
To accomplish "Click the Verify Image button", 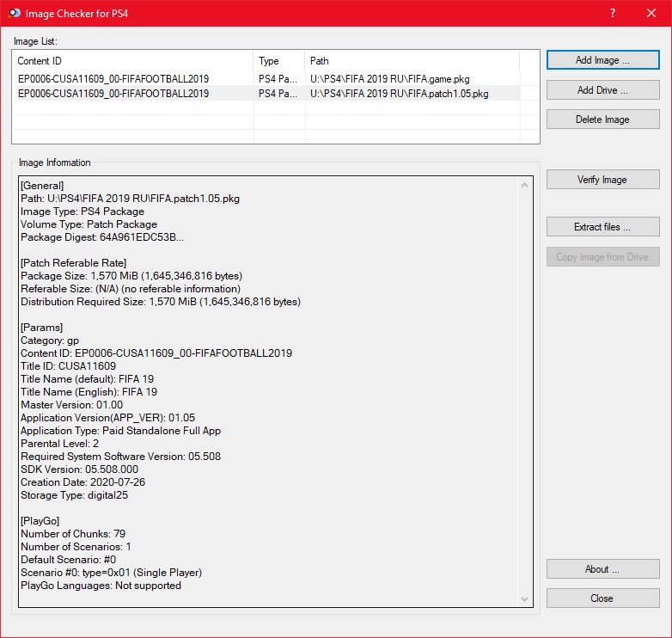I will point(602,179).
